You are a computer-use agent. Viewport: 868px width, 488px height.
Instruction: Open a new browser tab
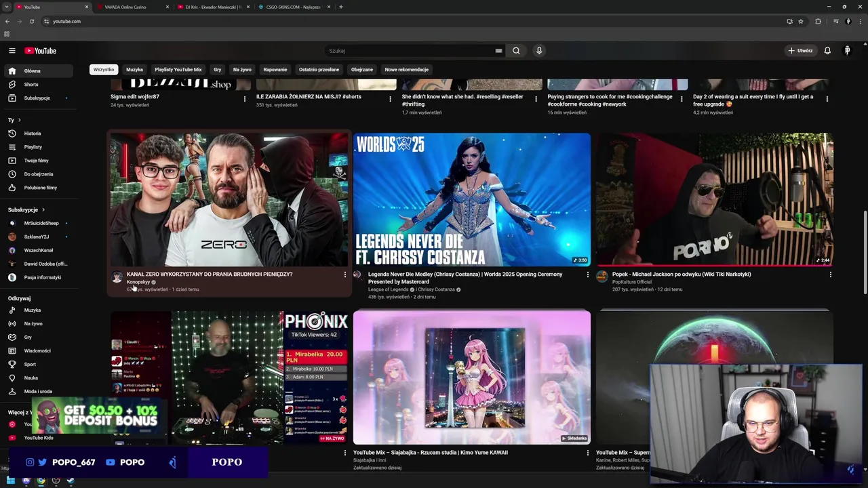[x=341, y=7]
